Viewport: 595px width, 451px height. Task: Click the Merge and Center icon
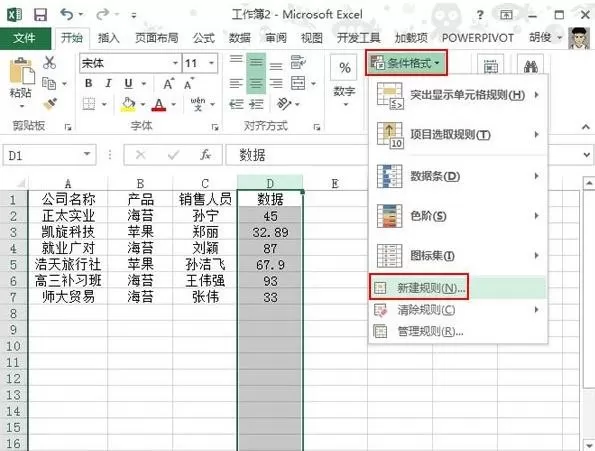coord(298,83)
